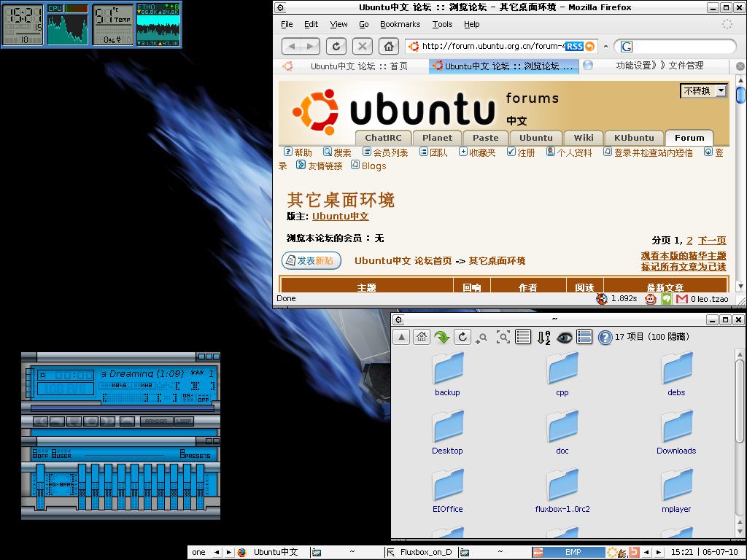Click the media player seek progress bar
747x560 pixels.
[123, 408]
